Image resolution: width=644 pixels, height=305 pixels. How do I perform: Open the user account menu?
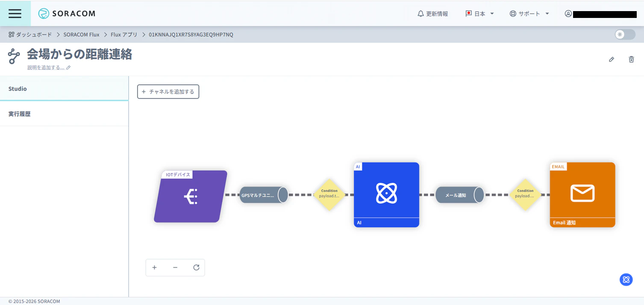[x=600, y=14]
